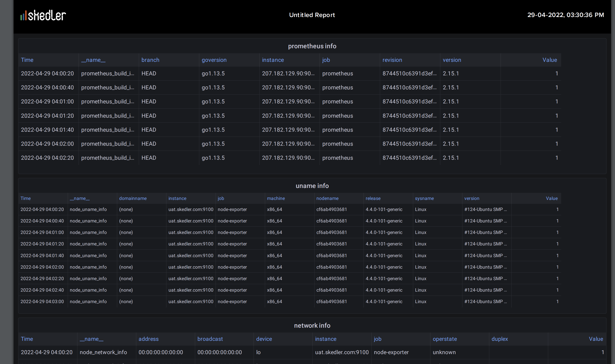Click the goversion column header
This screenshot has height=364, width=615.
tap(214, 60)
